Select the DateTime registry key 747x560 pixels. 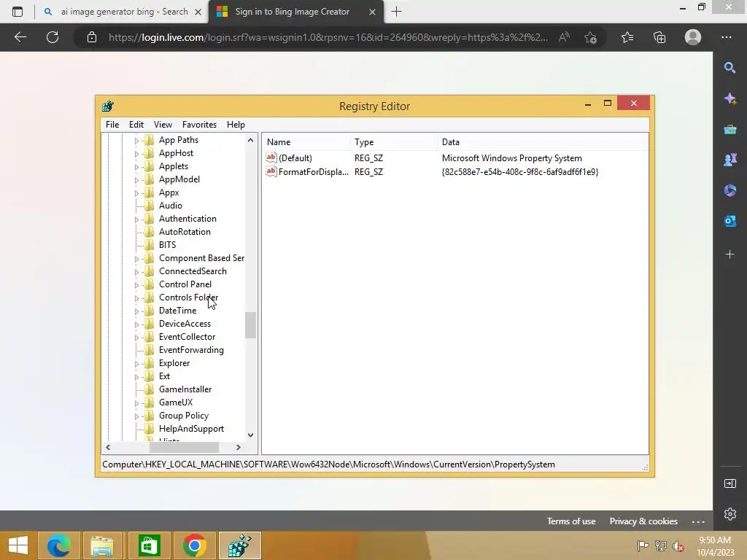coord(178,311)
